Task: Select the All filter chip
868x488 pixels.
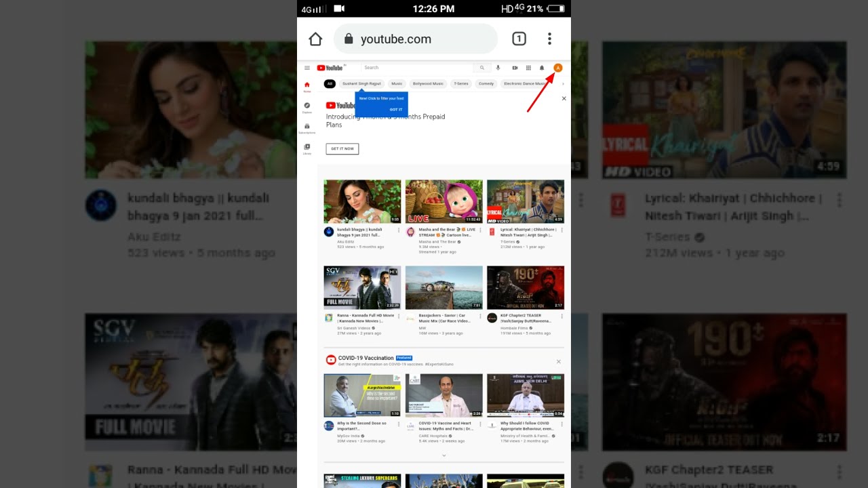Action: pos(330,84)
